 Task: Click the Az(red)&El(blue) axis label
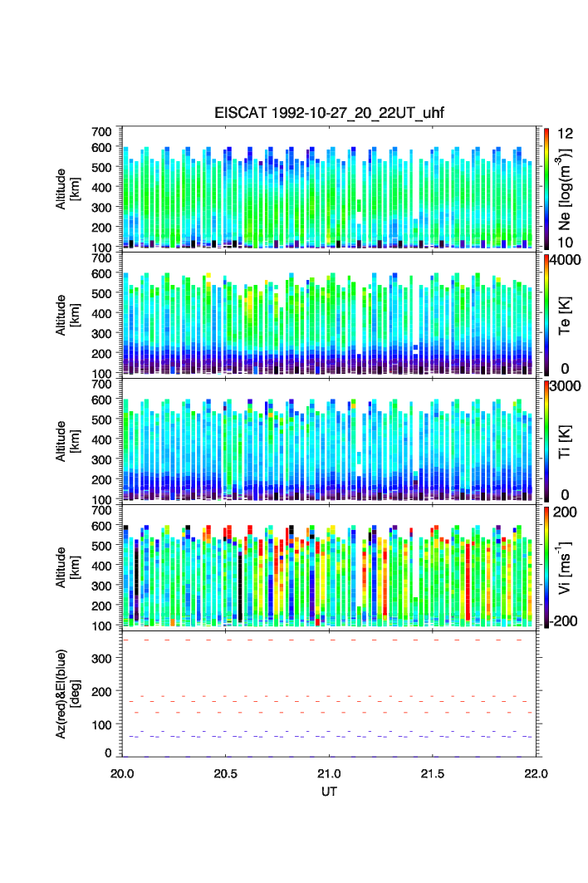coord(67,694)
